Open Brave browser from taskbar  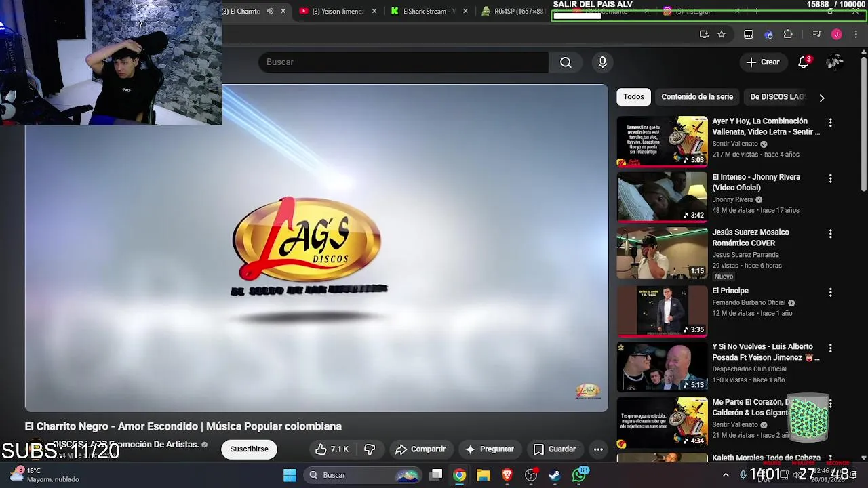pos(507,475)
